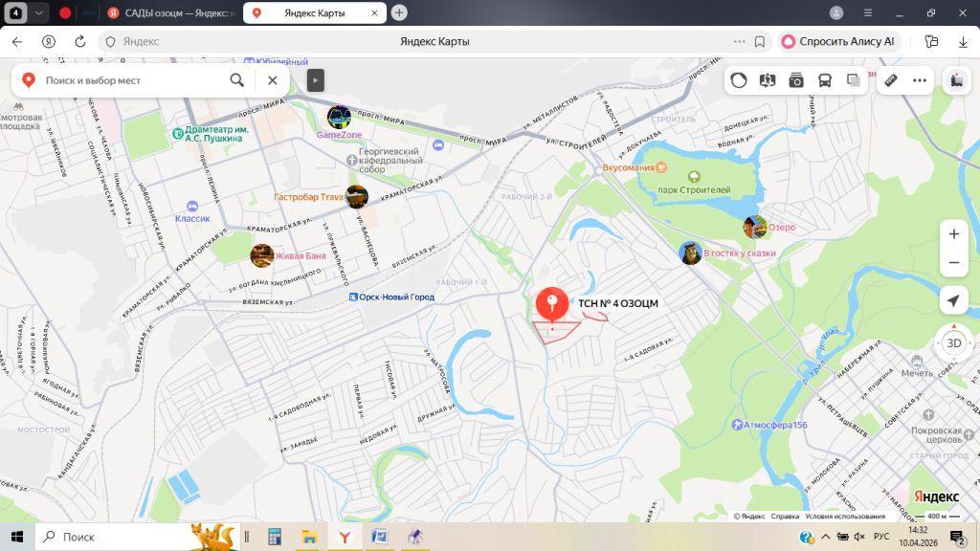Image resolution: width=980 pixels, height=551 pixels.
Task: Toggle traffic layer circle icon
Action: 739,80
